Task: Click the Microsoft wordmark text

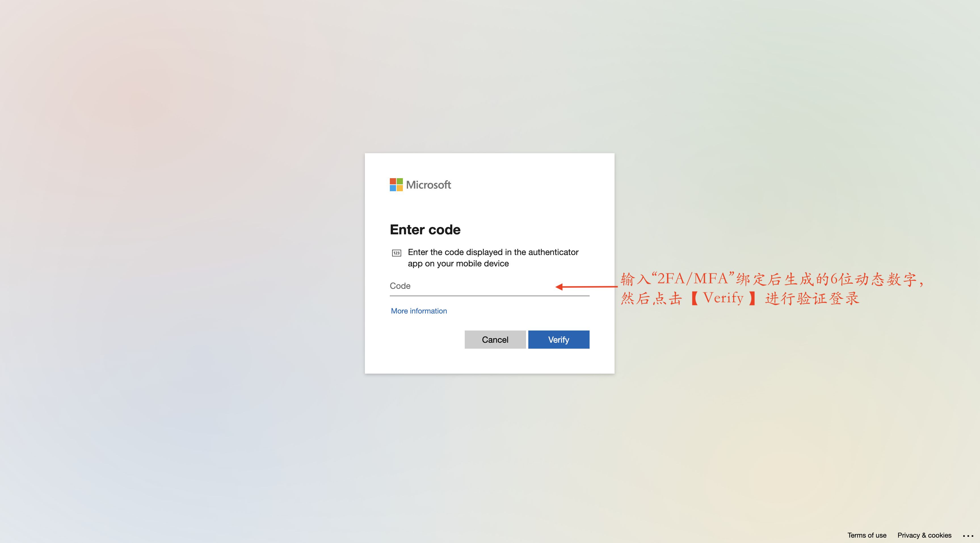Action: [428, 185]
